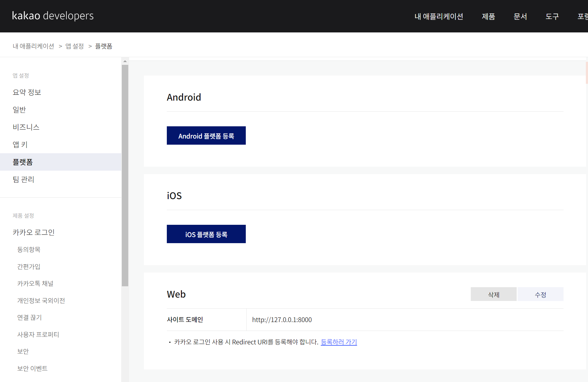Select the site domain http://127.0.0.1:8000

pyautogui.click(x=282, y=320)
